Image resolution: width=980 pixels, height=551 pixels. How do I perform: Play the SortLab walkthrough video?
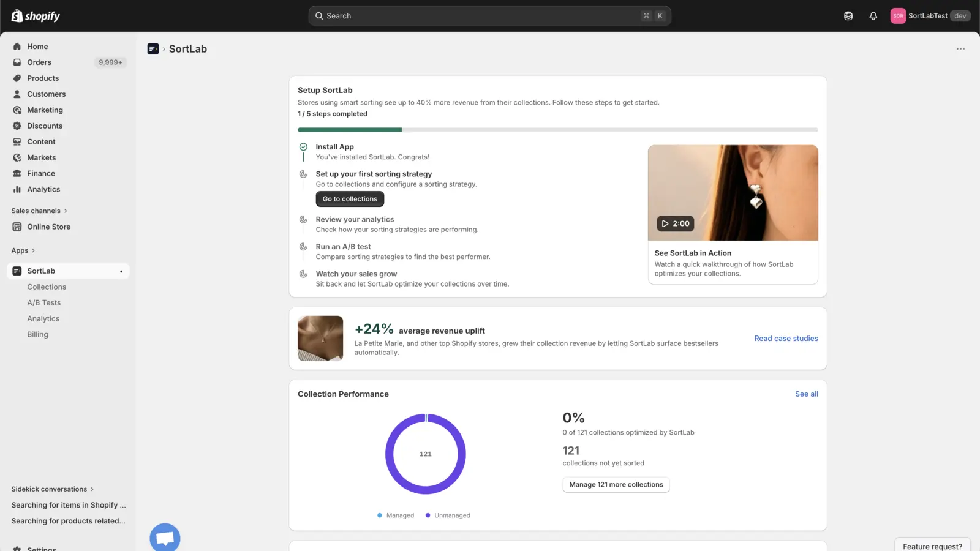coord(675,223)
